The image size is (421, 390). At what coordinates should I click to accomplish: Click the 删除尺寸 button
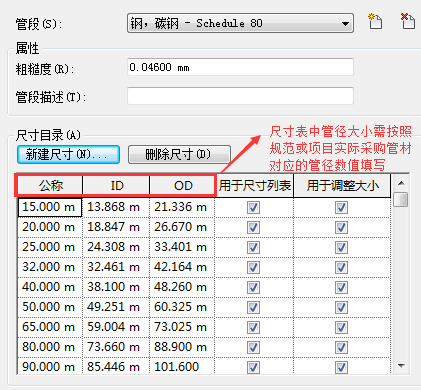(179, 154)
